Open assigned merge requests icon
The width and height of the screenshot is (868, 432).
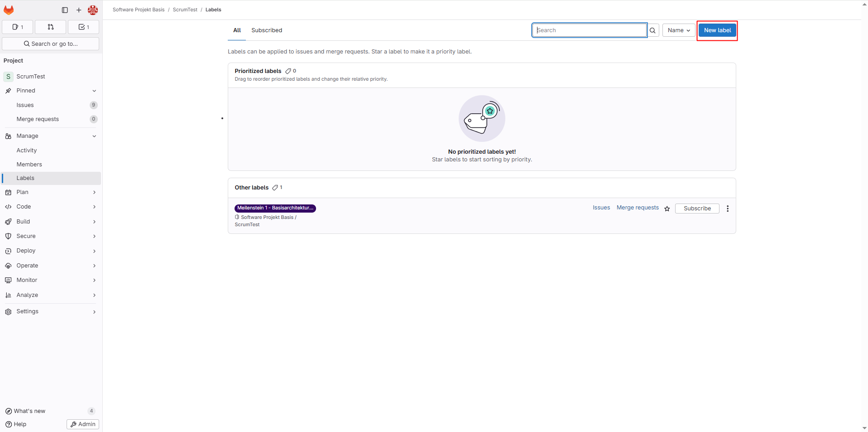coord(51,27)
